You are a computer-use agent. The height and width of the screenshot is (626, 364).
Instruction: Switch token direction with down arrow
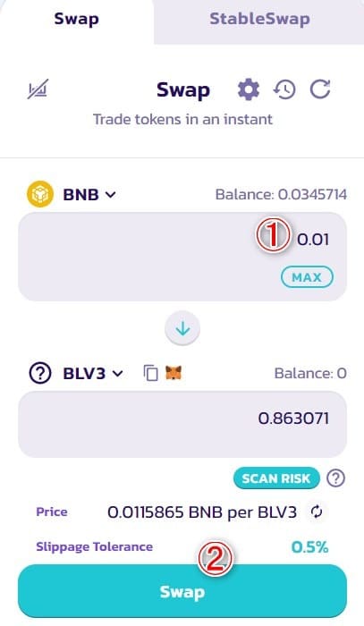[x=182, y=328]
